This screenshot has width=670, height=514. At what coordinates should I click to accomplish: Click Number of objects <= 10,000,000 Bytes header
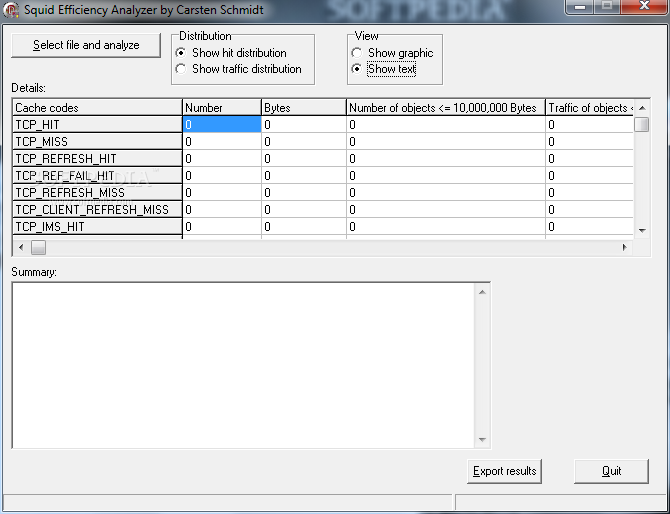[446, 108]
